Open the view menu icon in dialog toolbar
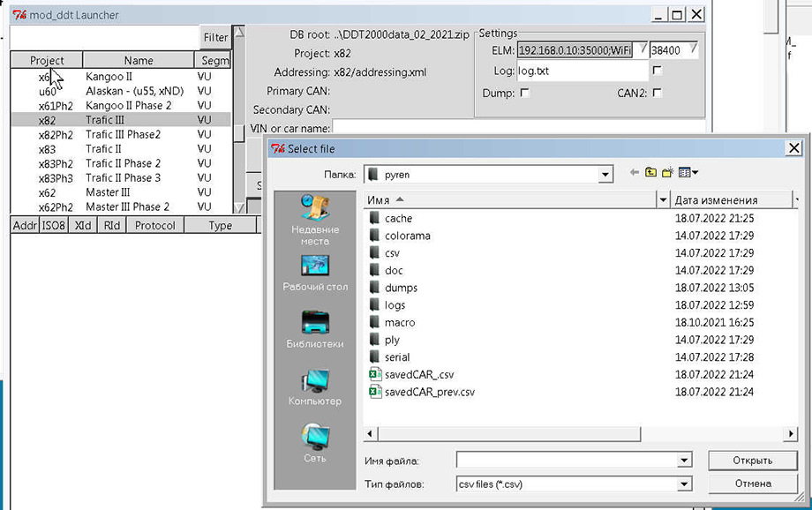Image resolution: width=812 pixels, height=510 pixels. pyautogui.click(x=688, y=173)
